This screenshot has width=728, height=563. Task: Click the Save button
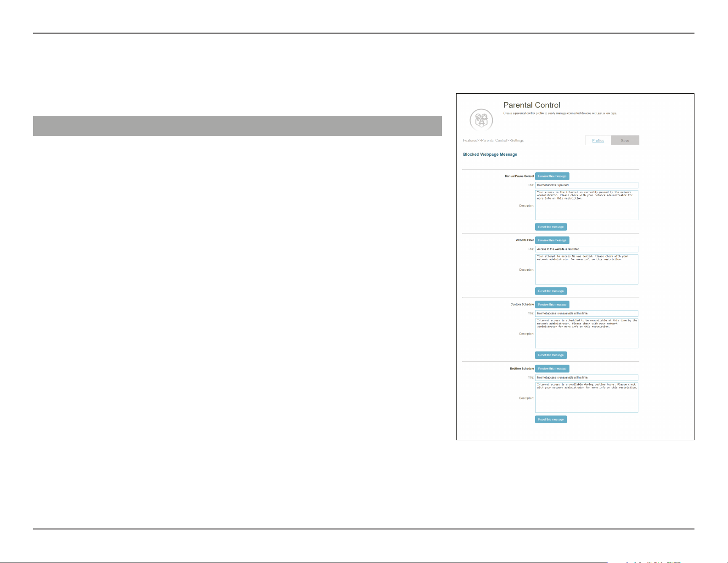[x=625, y=140]
